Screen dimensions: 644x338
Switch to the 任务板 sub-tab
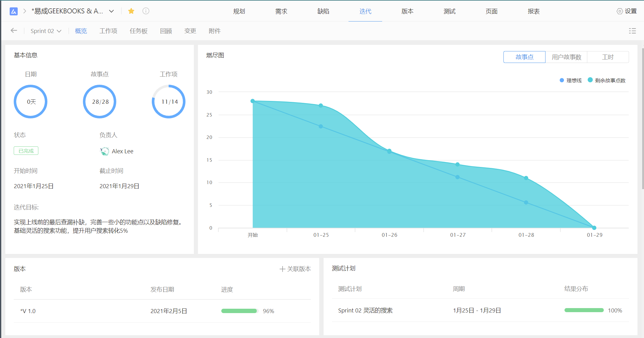pyautogui.click(x=138, y=31)
